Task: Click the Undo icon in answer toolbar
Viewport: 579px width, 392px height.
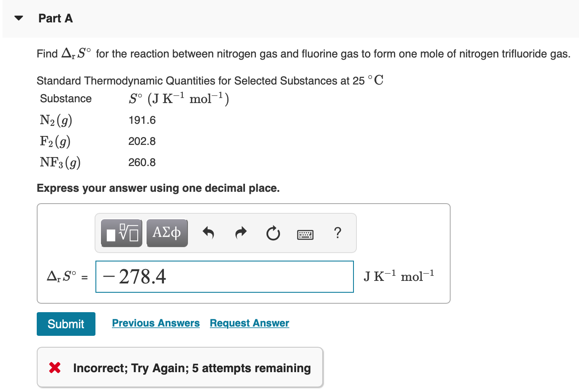Action: coord(209,233)
